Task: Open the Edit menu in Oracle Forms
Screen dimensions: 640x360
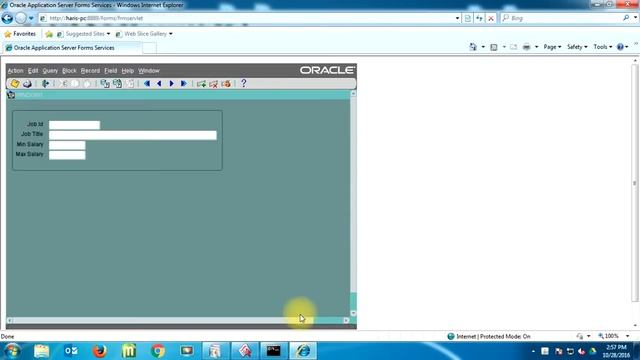Action: tap(33, 71)
